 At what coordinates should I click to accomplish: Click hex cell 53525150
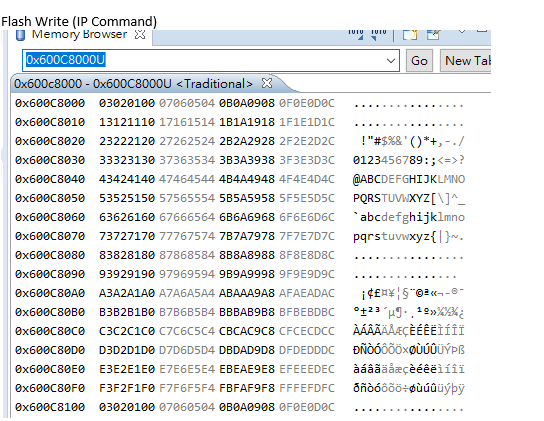point(127,198)
